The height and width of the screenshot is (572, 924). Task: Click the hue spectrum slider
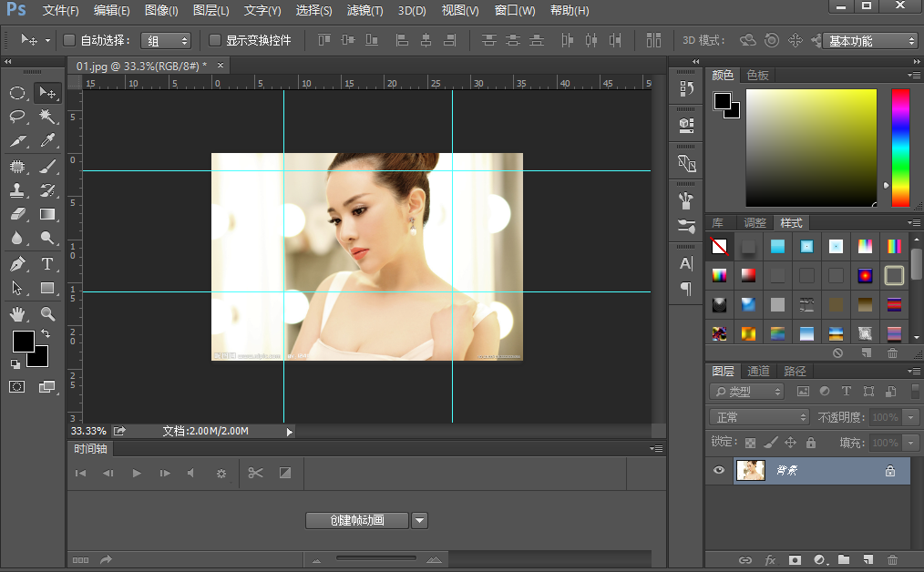900,148
